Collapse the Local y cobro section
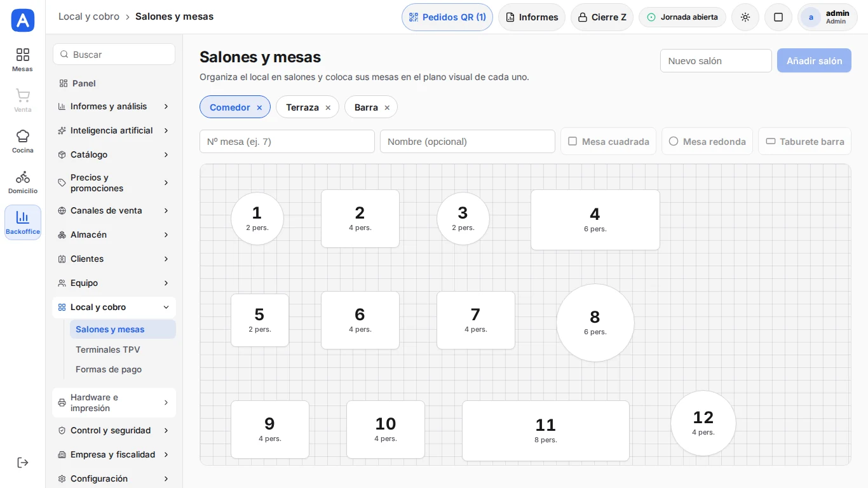 pos(114,308)
